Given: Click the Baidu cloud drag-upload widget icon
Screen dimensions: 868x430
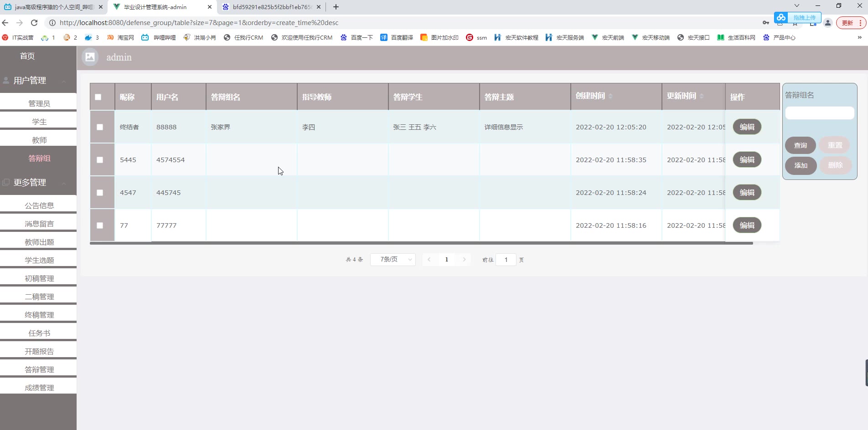Looking at the screenshot, I should click(781, 17).
